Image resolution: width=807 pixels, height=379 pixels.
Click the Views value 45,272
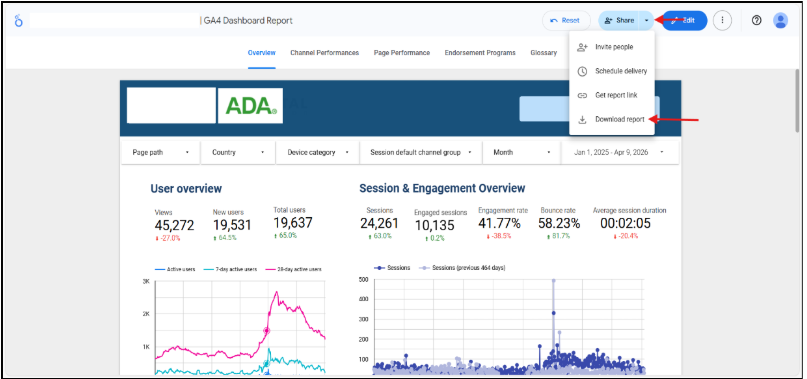(x=174, y=226)
